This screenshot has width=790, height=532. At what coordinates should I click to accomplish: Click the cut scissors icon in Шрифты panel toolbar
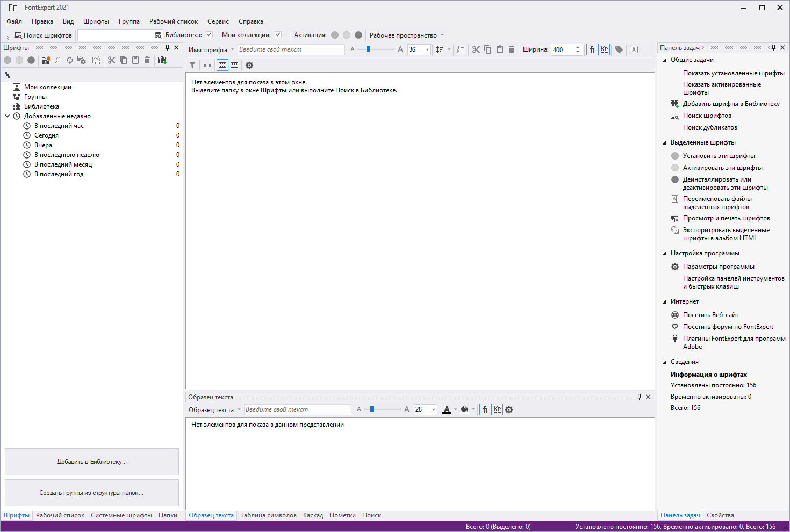[x=112, y=60]
